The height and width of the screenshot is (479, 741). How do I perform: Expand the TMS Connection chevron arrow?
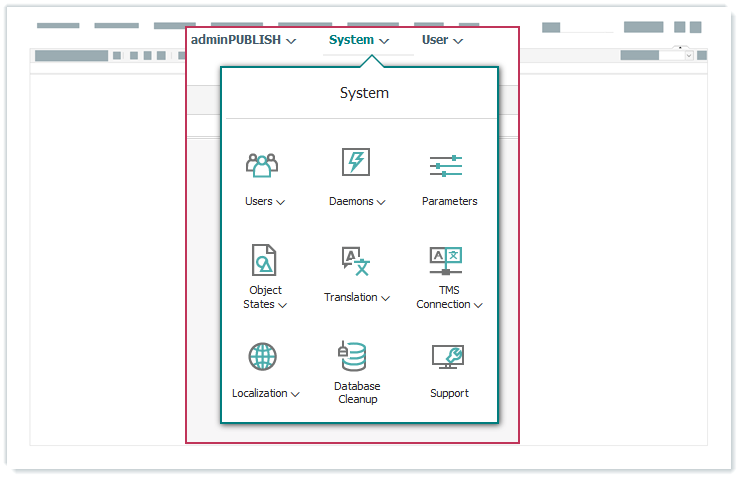tap(478, 305)
